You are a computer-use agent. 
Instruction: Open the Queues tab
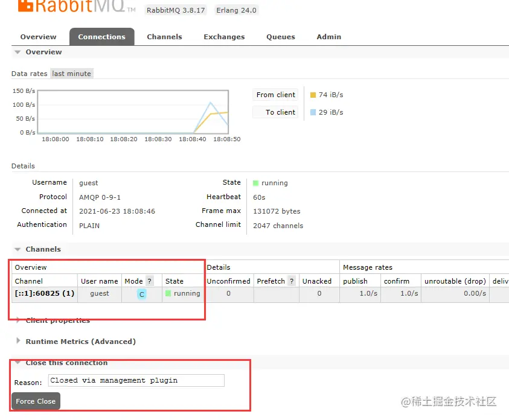click(x=280, y=36)
